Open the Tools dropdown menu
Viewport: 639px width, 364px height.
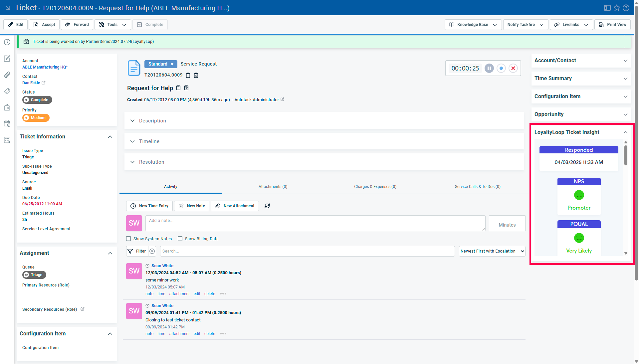click(112, 25)
